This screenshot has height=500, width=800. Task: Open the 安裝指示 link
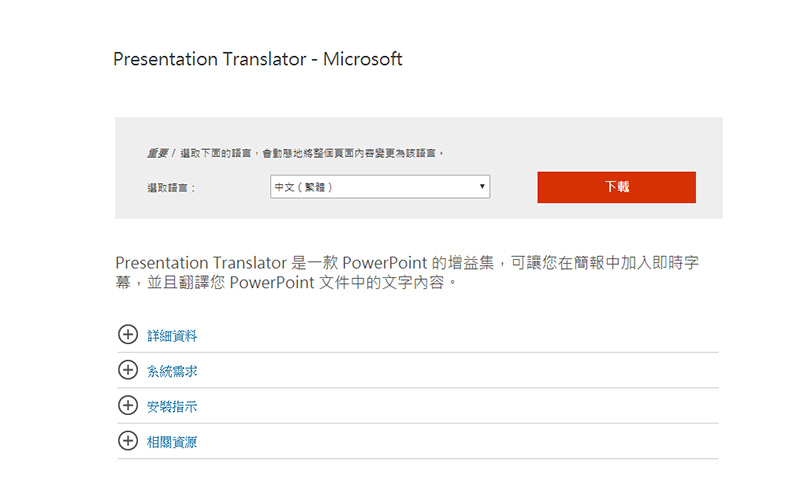(x=172, y=407)
